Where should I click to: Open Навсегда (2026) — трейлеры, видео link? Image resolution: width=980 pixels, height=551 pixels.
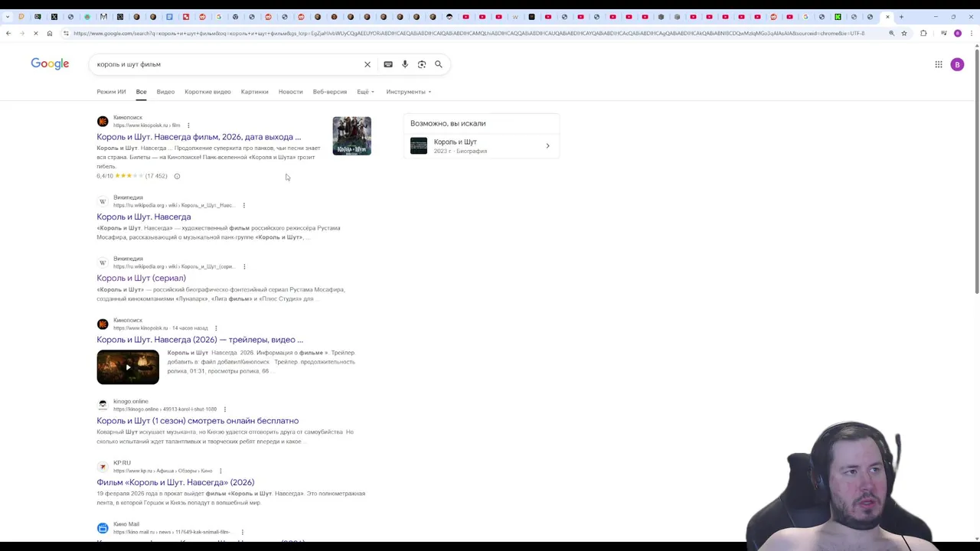click(200, 340)
